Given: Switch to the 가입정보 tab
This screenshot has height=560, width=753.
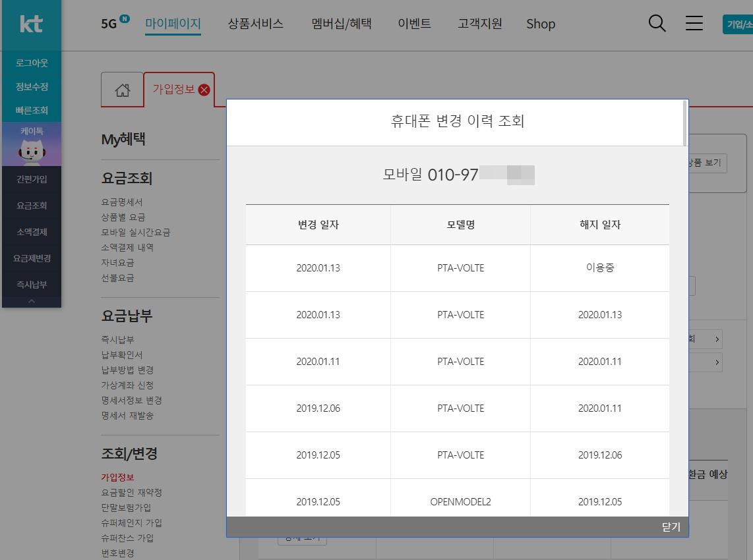Looking at the screenshot, I should click(173, 89).
